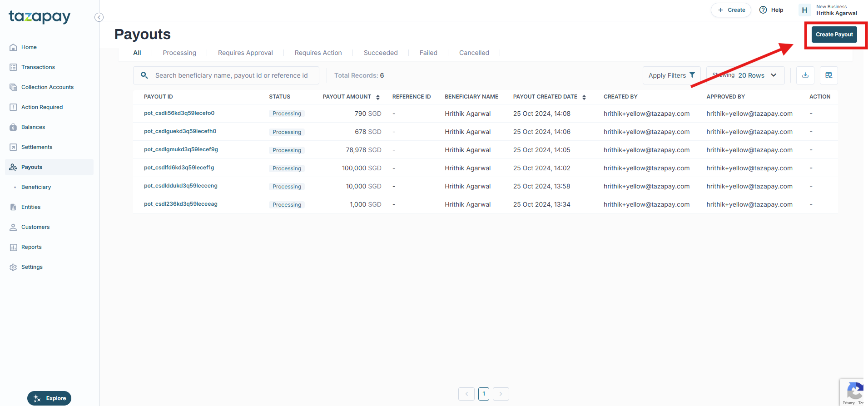Click the table columns customize icon
This screenshot has width=868, height=406.
click(x=829, y=75)
